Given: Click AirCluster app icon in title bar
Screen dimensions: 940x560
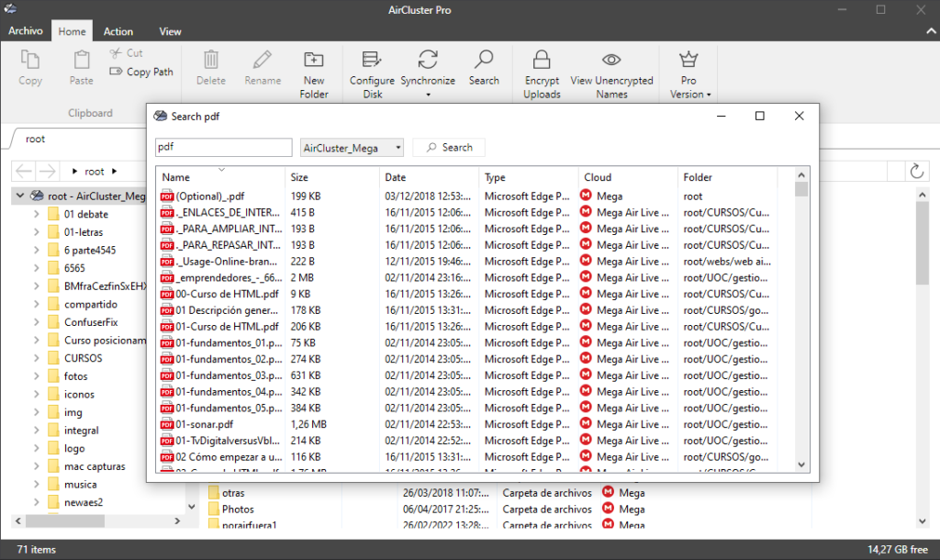Looking at the screenshot, I should click(10, 9).
